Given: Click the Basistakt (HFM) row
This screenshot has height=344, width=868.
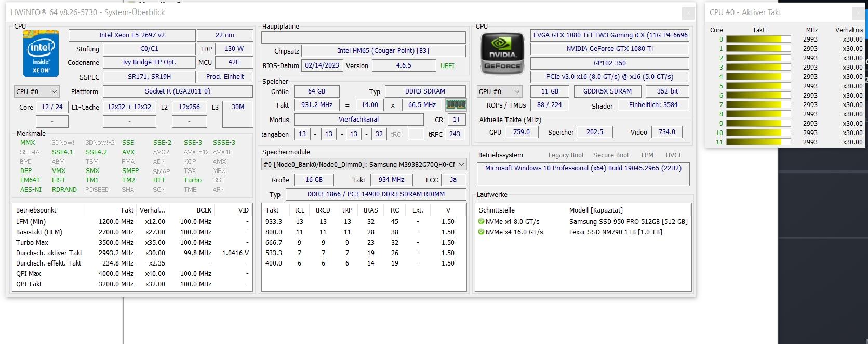Looking at the screenshot, I should [132, 232].
